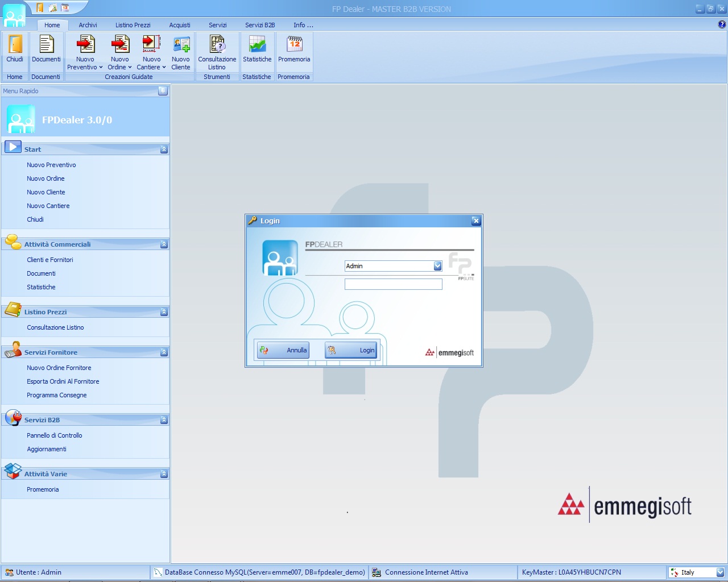Switch to the Servizi B2B ribbon tab
Image resolution: width=728 pixels, height=582 pixels.
coord(260,25)
